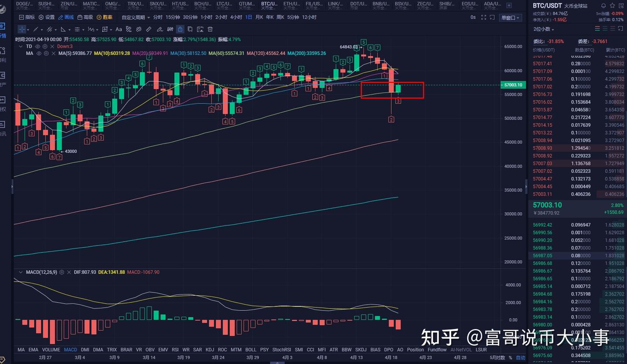Image resolution: width=627 pixels, height=364 pixels.
Task: Click the last price 57003.10 display
Action: (547, 205)
